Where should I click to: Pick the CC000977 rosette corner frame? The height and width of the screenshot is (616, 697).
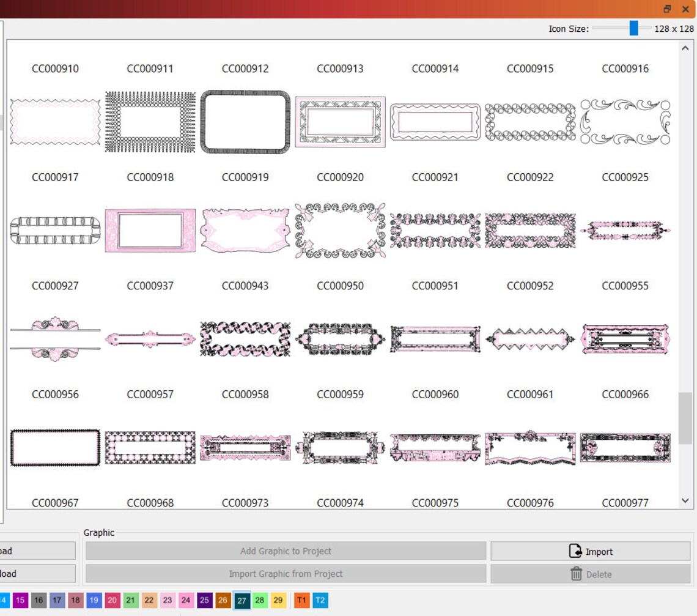pos(625,447)
